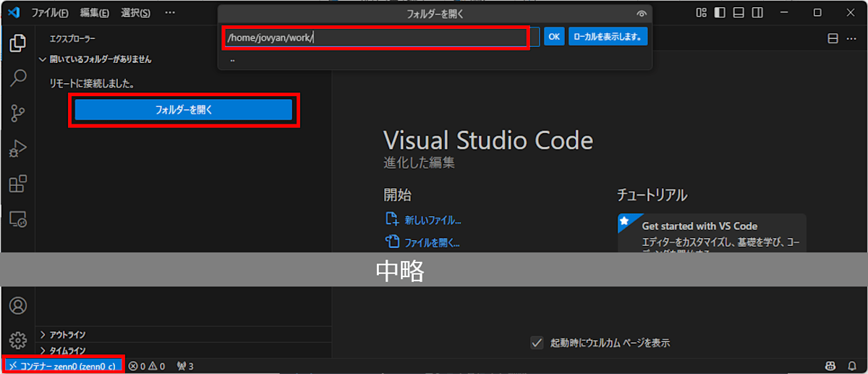Open the 編集(E) menu
This screenshot has width=868, height=374.
(x=95, y=13)
